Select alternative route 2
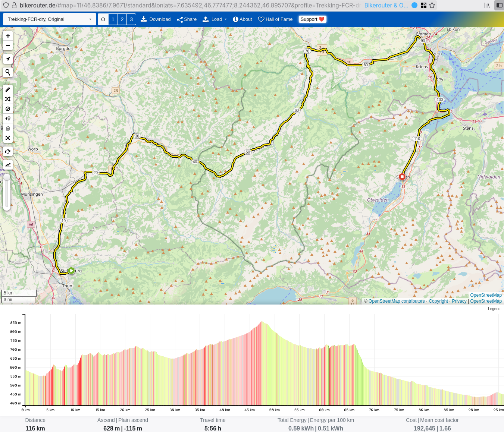 tap(122, 19)
